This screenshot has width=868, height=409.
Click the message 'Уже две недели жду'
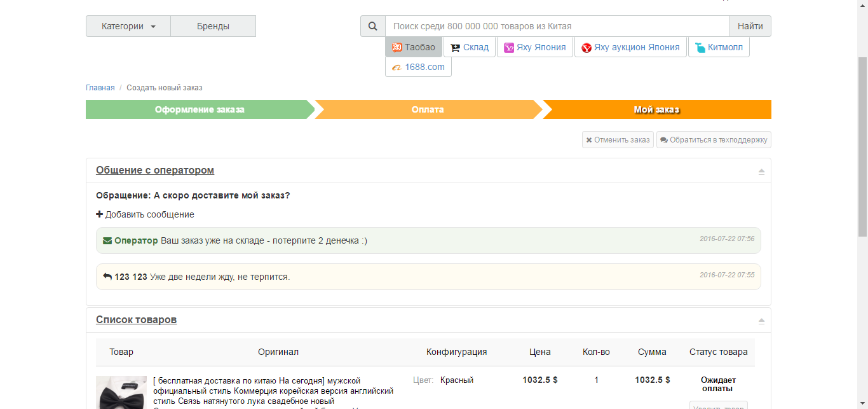[220, 277]
